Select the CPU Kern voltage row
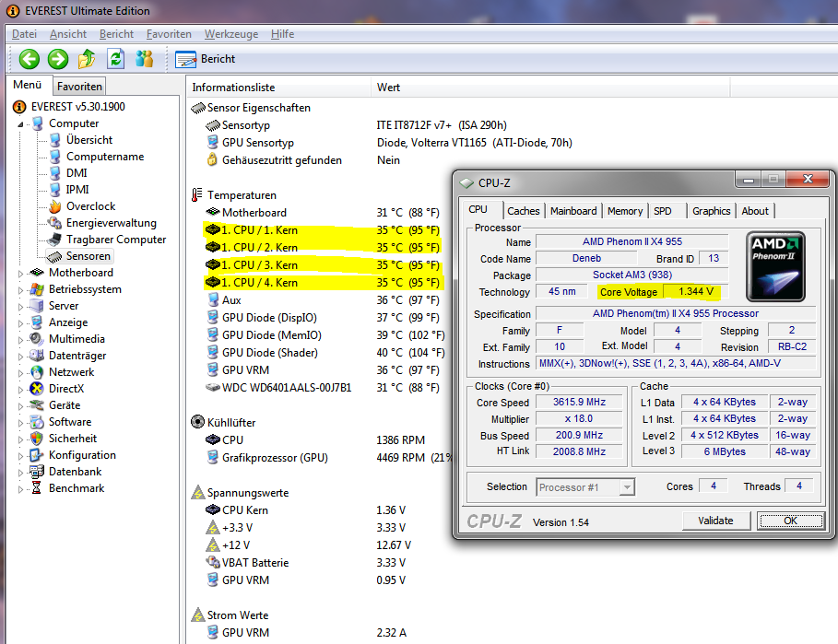 coord(306,510)
